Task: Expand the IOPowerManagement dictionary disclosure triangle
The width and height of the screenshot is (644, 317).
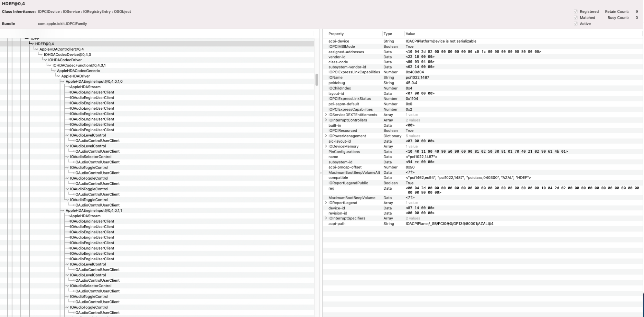Action: pyautogui.click(x=326, y=136)
